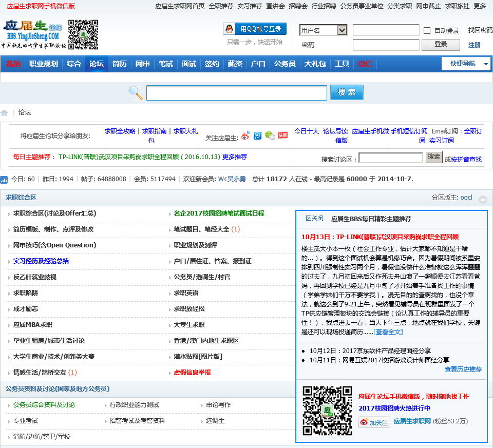Select the 简历 tab in navigation bar

point(120,64)
